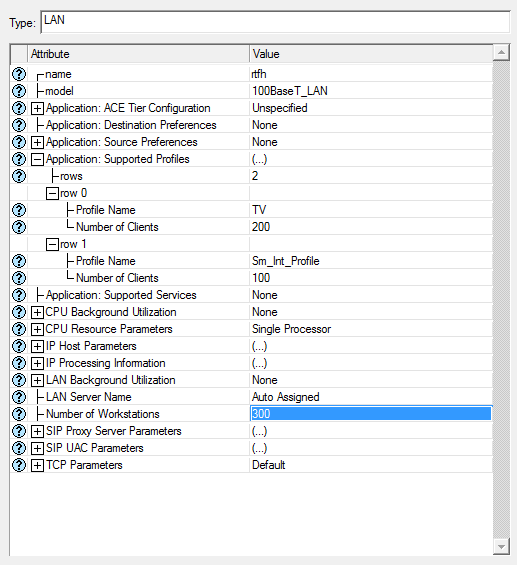Select the LAN Server Name attribute
This screenshot has height=565, width=517.
[x=89, y=397]
